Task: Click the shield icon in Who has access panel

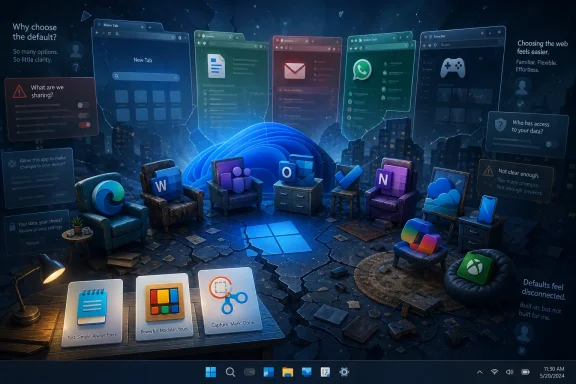Action: (500, 125)
